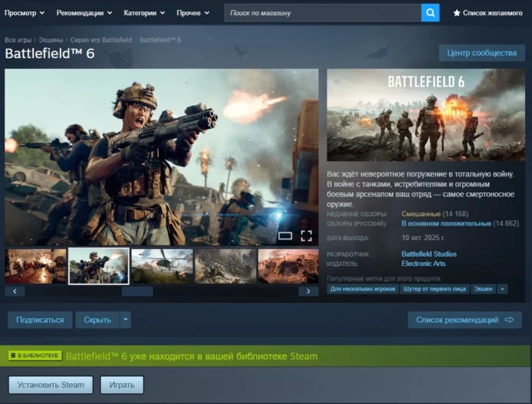
Task: Select the Экшен tag
Action: (x=483, y=289)
